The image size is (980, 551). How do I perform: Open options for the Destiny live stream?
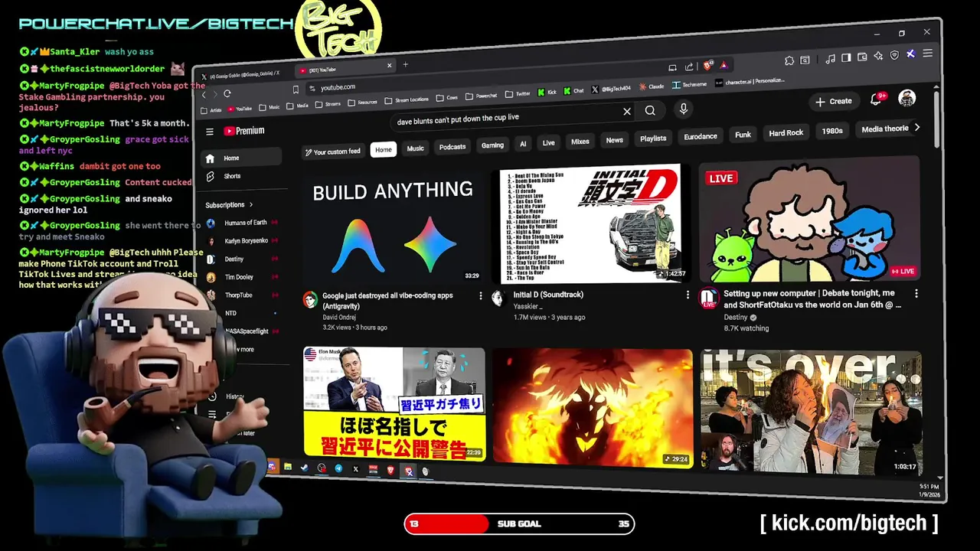coord(916,293)
